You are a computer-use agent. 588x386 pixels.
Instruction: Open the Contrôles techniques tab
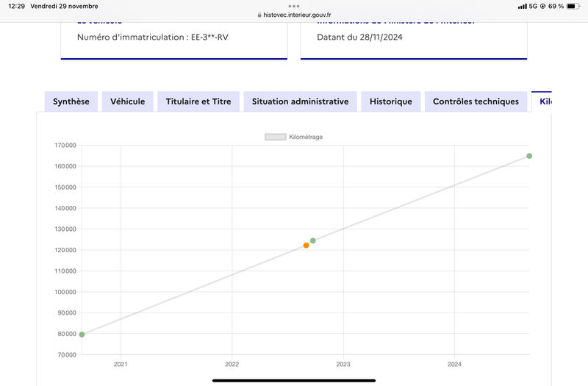click(476, 101)
